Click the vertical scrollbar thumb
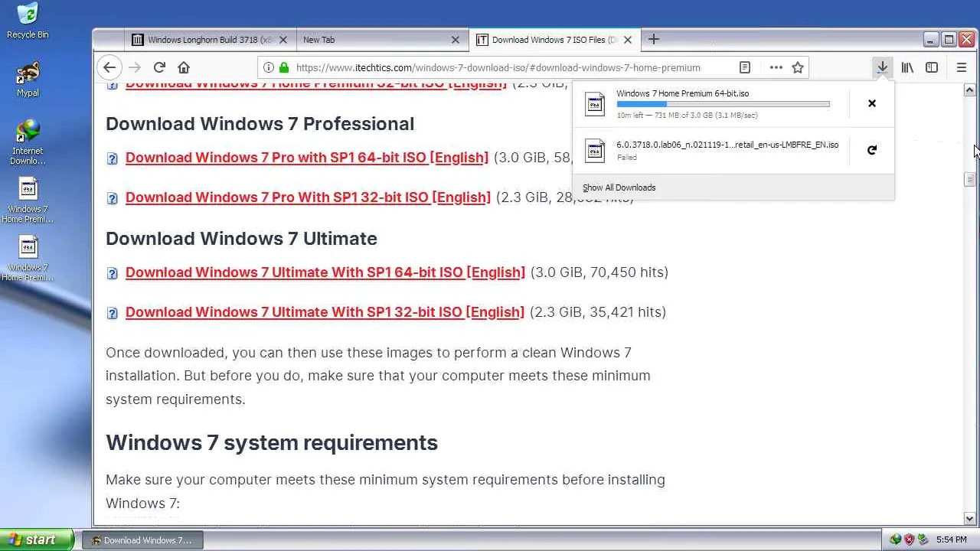The width and height of the screenshot is (980, 551). point(970,179)
